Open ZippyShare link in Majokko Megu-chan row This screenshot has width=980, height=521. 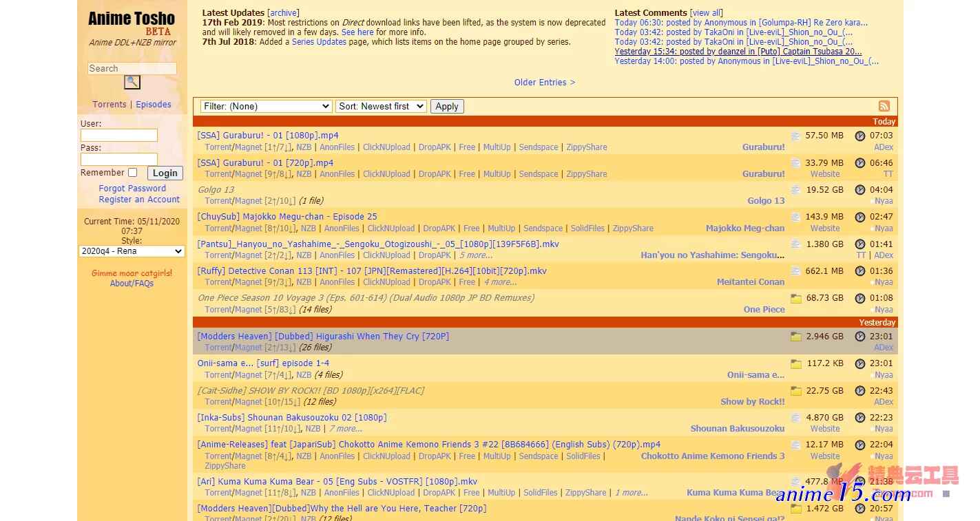pyautogui.click(x=633, y=228)
